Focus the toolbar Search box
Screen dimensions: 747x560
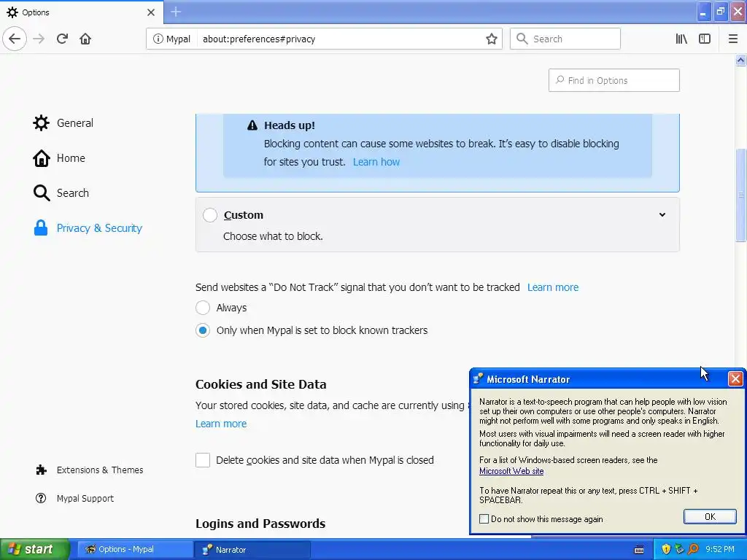[x=565, y=39]
